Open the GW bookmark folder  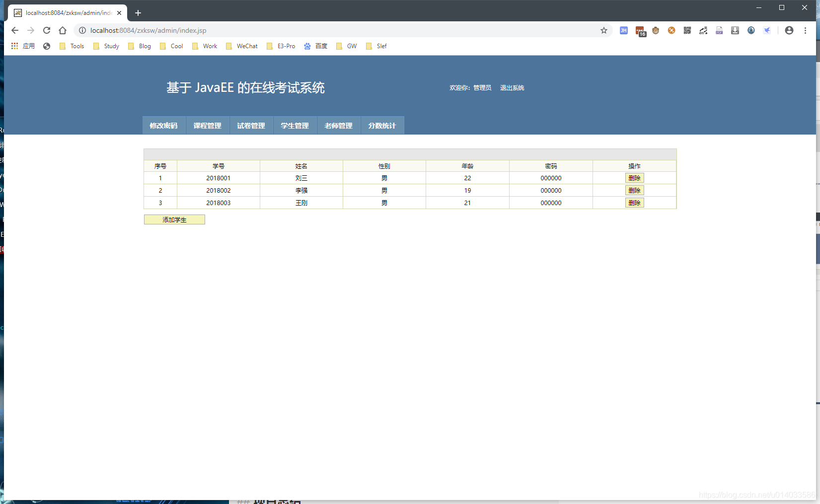(x=346, y=46)
